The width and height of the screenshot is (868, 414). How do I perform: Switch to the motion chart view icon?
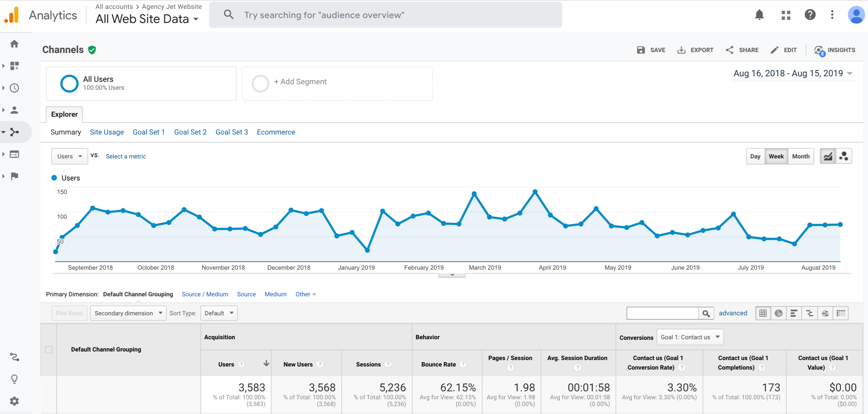click(x=844, y=156)
